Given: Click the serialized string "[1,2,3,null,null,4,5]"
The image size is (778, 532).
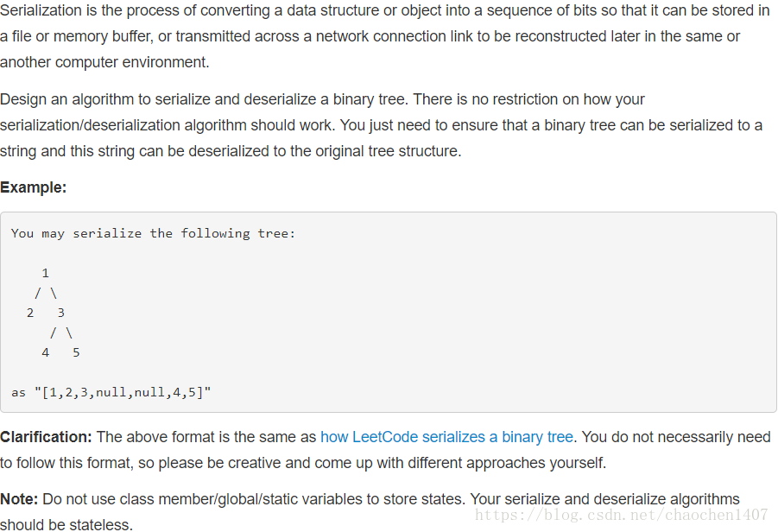Looking at the screenshot, I should (123, 393).
